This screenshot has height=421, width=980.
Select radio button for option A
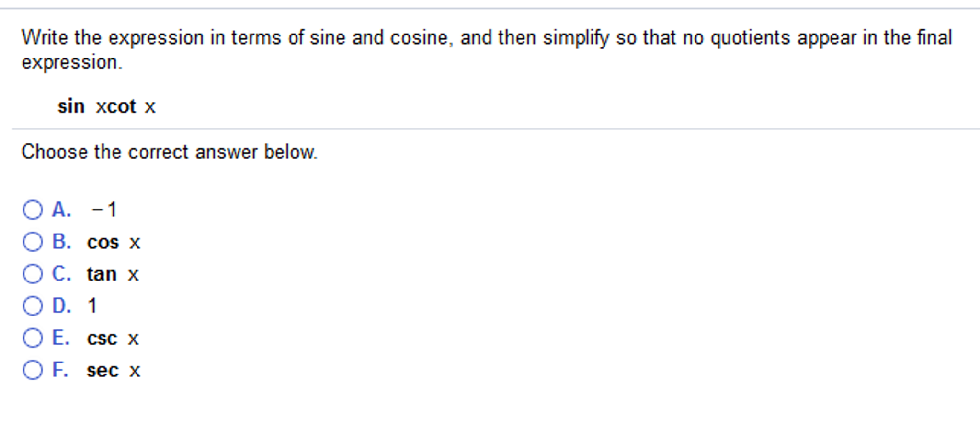tap(33, 210)
